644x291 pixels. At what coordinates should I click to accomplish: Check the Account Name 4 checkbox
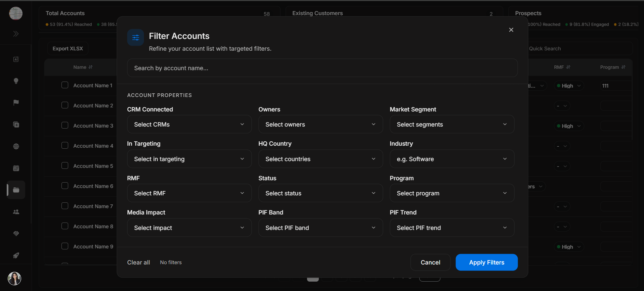click(x=65, y=146)
